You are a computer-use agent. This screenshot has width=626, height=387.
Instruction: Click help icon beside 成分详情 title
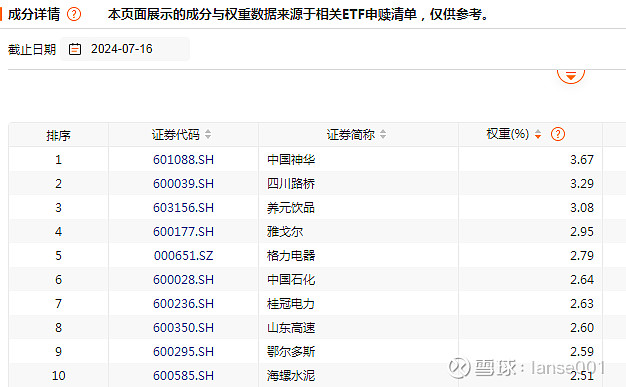click(74, 14)
